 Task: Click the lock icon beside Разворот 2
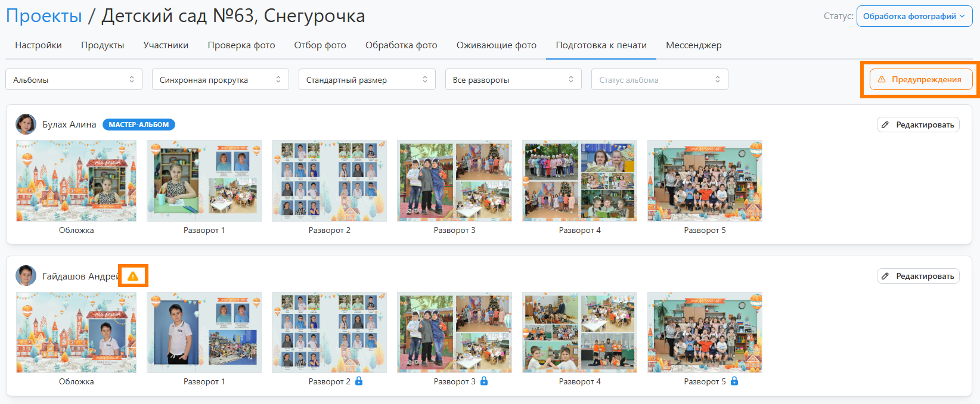coord(359,381)
